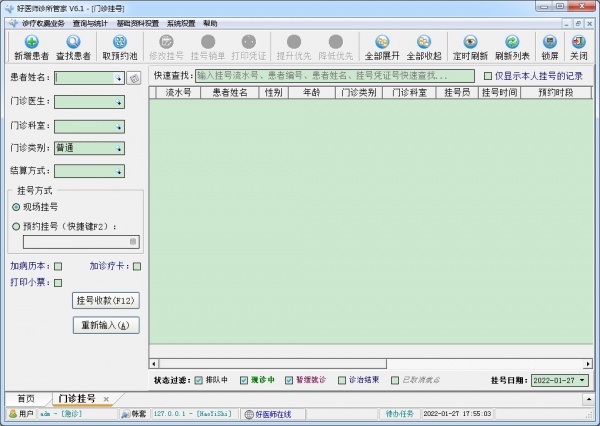Image resolution: width=600 pixels, height=426 pixels.
Task: Enable 仅显示本人挂号的记录 checkbox
Action: click(x=488, y=75)
